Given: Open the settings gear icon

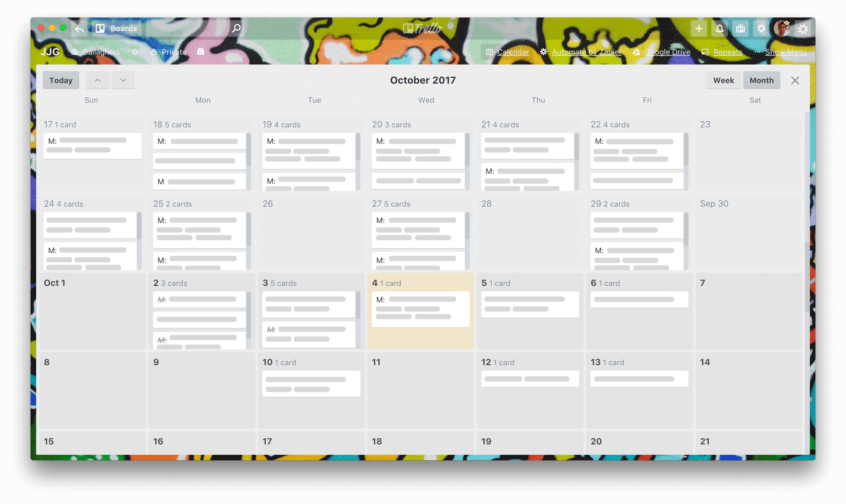Looking at the screenshot, I should [761, 28].
